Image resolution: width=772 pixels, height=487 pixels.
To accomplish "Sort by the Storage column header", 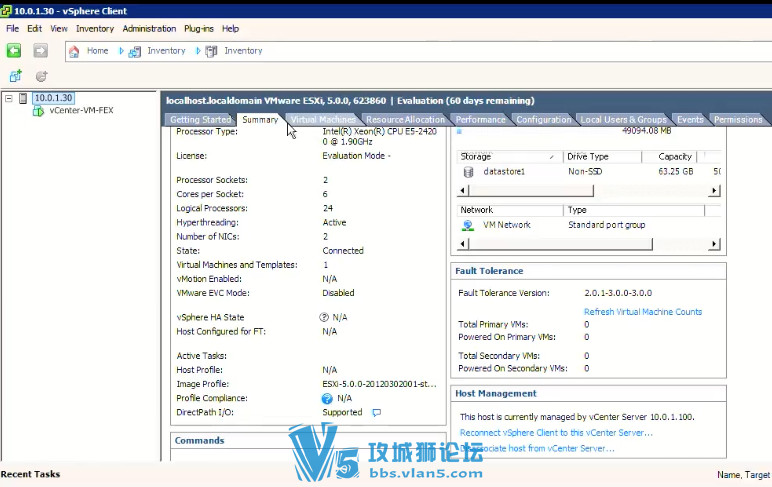I will pos(510,157).
